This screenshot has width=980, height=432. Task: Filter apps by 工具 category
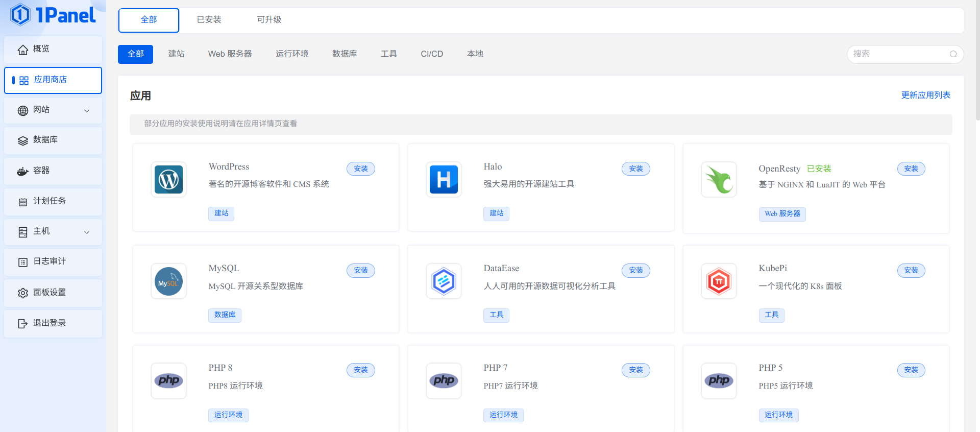pos(389,54)
